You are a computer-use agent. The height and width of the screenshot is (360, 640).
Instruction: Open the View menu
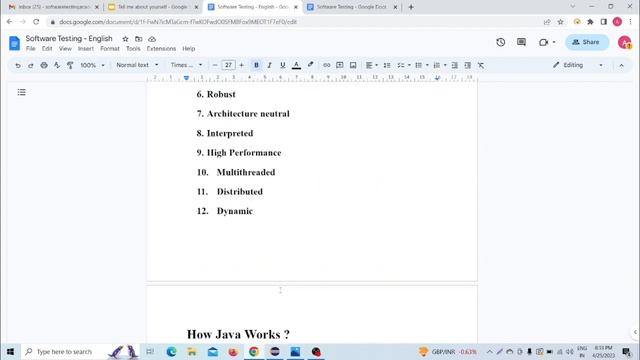coord(65,49)
